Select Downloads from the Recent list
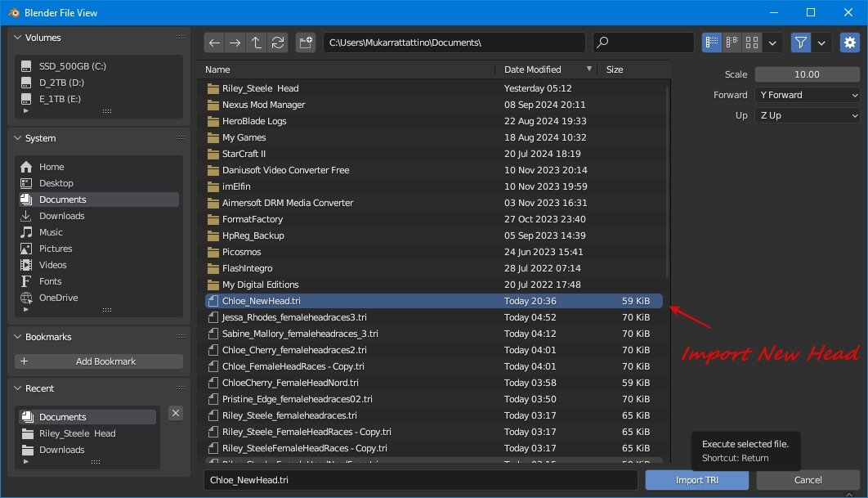This screenshot has height=498, width=868. coord(63,449)
